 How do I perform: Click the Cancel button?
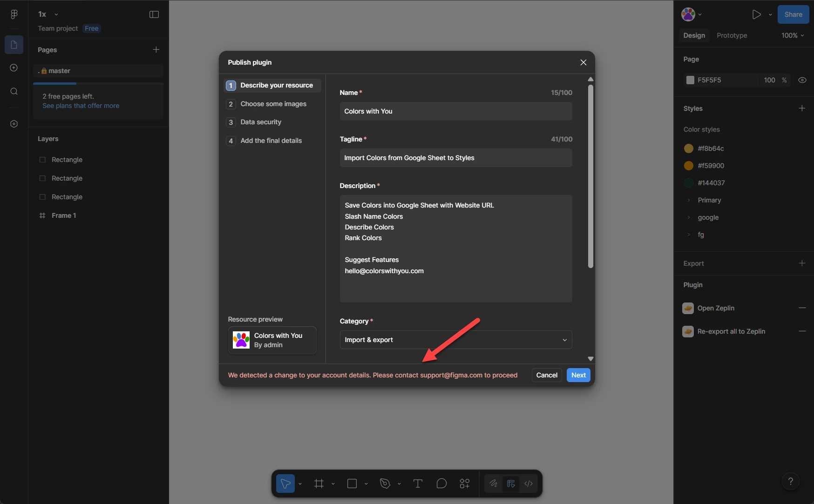tap(547, 375)
